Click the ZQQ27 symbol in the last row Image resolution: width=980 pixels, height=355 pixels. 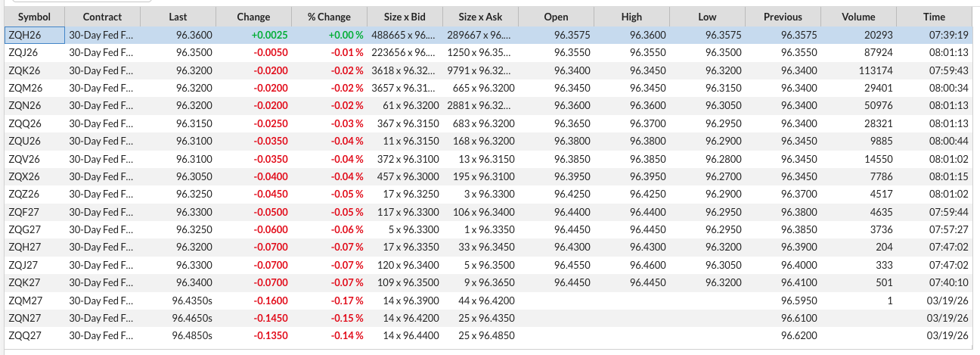pos(24,335)
